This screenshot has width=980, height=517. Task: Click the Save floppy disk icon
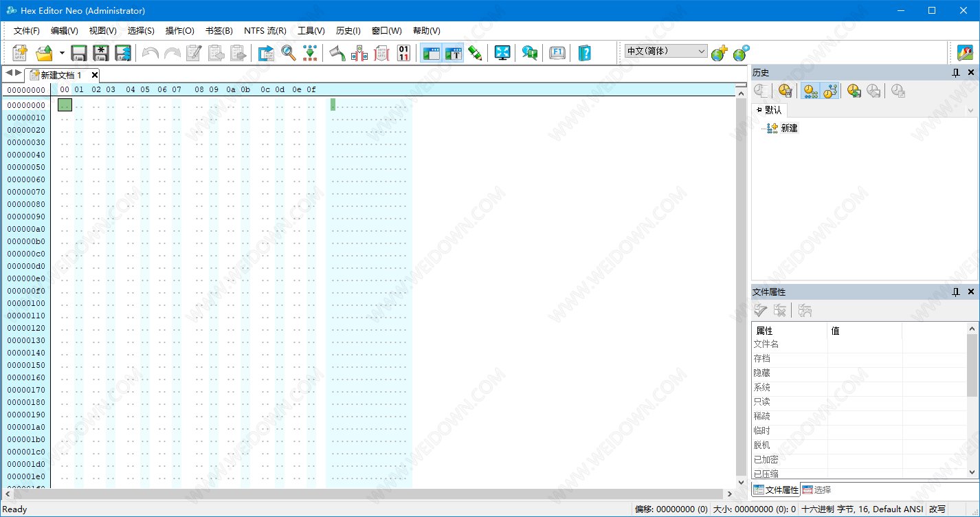pyautogui.click(x=79, y=53)
